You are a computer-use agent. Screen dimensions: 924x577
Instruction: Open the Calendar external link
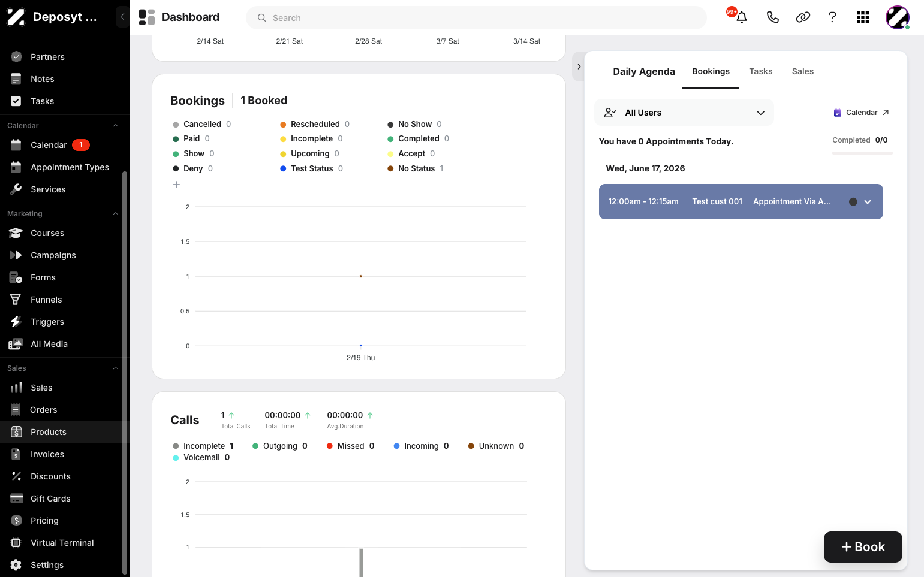click(x=861, y=113)
